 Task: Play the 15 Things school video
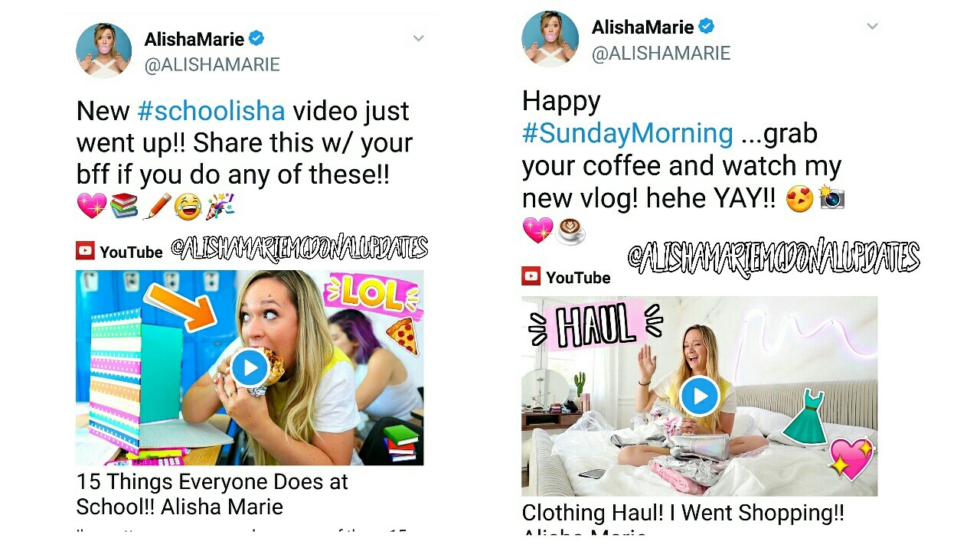[250, 367]
